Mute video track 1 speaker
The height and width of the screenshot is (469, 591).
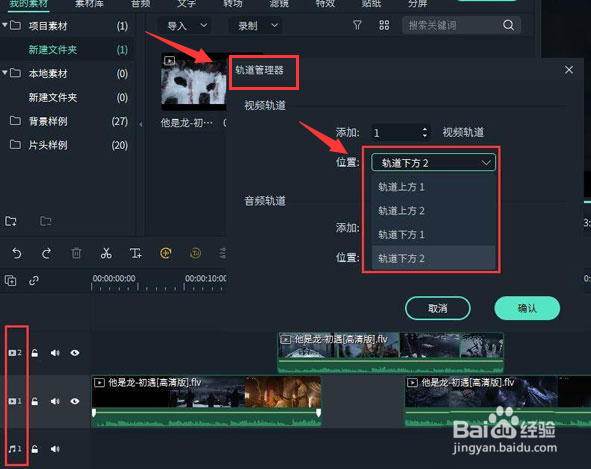click(x=55, y=401)
